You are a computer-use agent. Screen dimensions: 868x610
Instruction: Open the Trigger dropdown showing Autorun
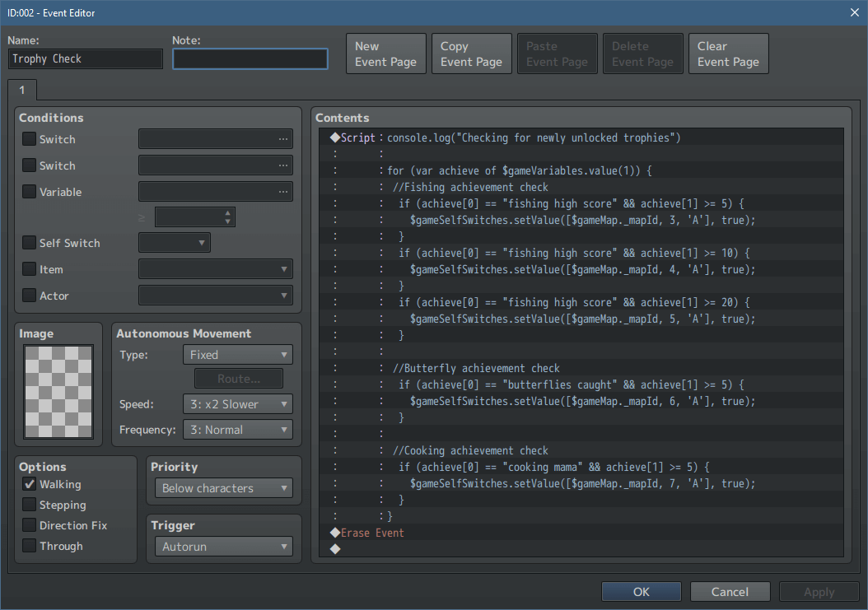click(x=224, y=547)
